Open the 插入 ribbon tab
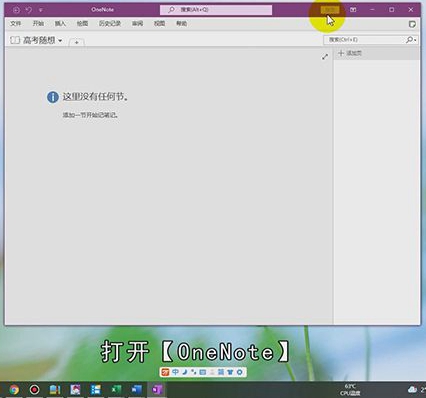Image resolution: width=426 pixels, height=398 pixels. (x=60, y=24)
